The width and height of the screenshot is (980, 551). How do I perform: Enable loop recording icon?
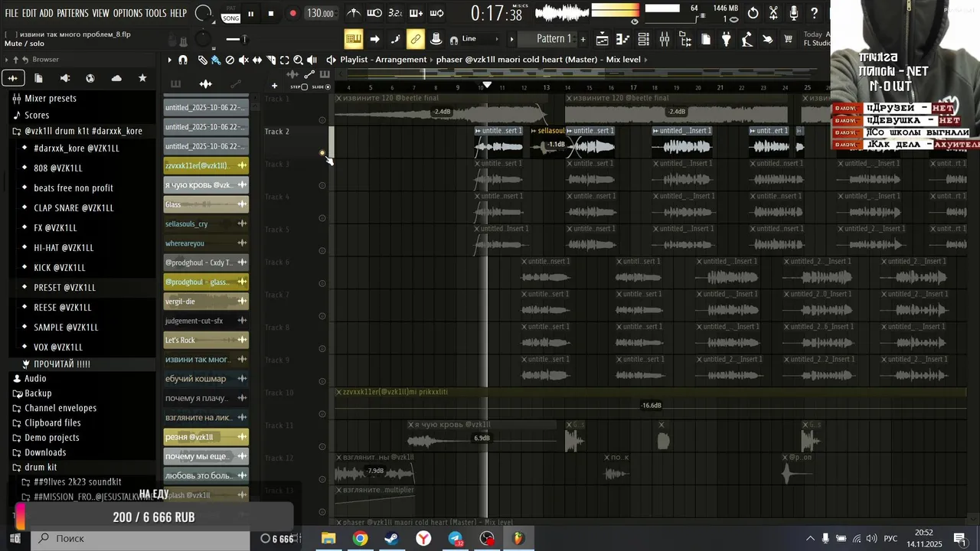436,13
